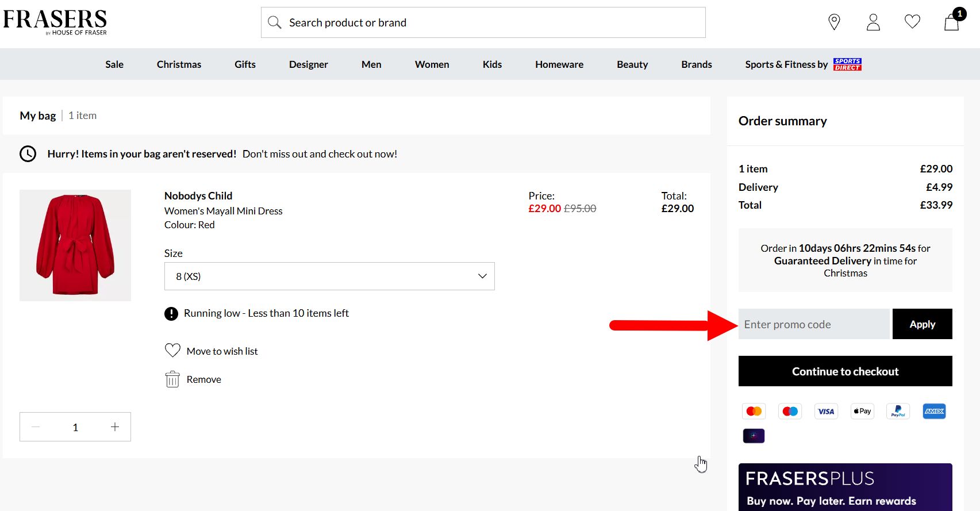Image resolution: width=980 pixels, height=511 pixels.
Task: Click the Delivery £4.99 value
Action: (x=939, y=187)
